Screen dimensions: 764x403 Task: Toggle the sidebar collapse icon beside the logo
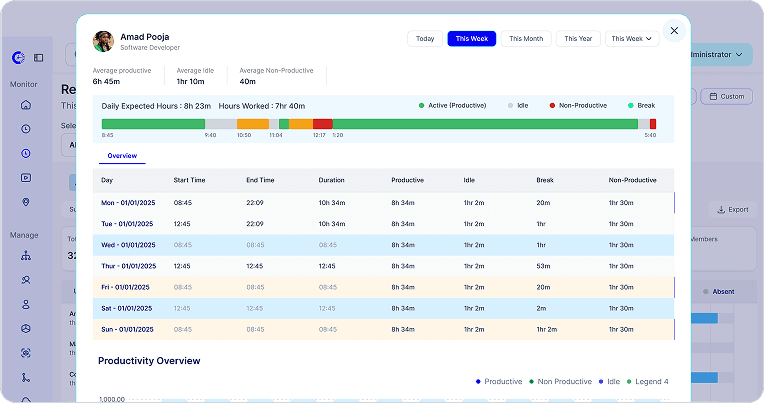click(38, 58)
